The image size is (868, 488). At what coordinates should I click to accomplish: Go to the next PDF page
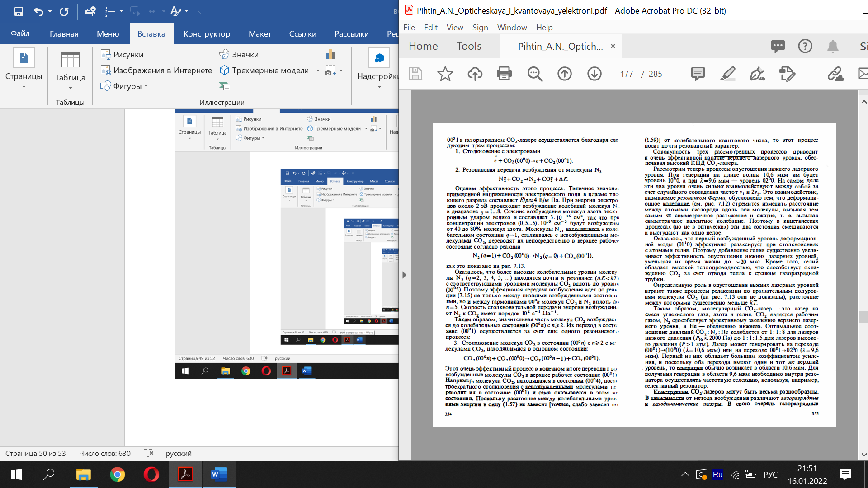pyautogui.click(x=594, y=74)
